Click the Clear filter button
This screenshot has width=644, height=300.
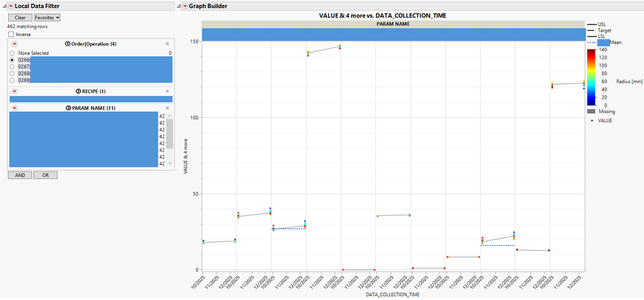tap(20, 17)
